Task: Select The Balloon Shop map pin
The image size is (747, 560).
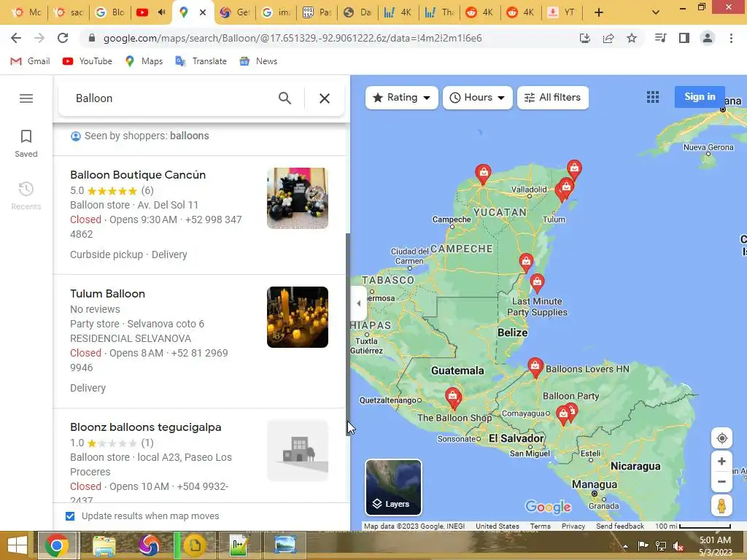Action: point(452,398)
